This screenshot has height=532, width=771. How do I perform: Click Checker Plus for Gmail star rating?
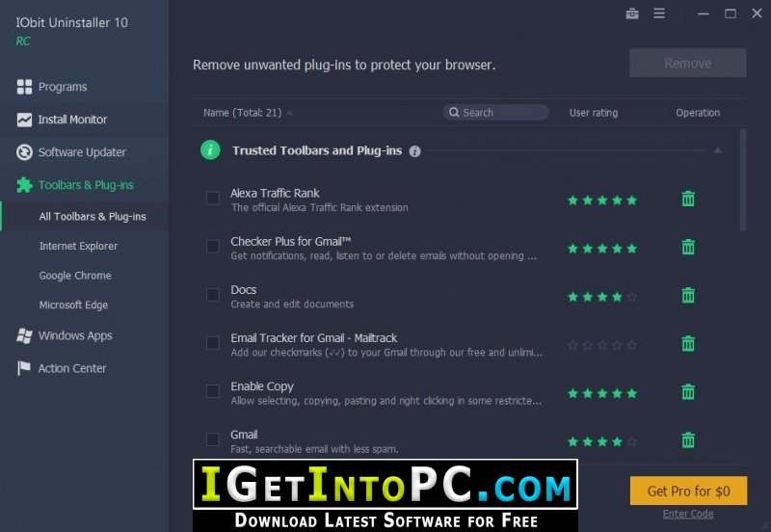pyautogui.click(x=602, y=249)
